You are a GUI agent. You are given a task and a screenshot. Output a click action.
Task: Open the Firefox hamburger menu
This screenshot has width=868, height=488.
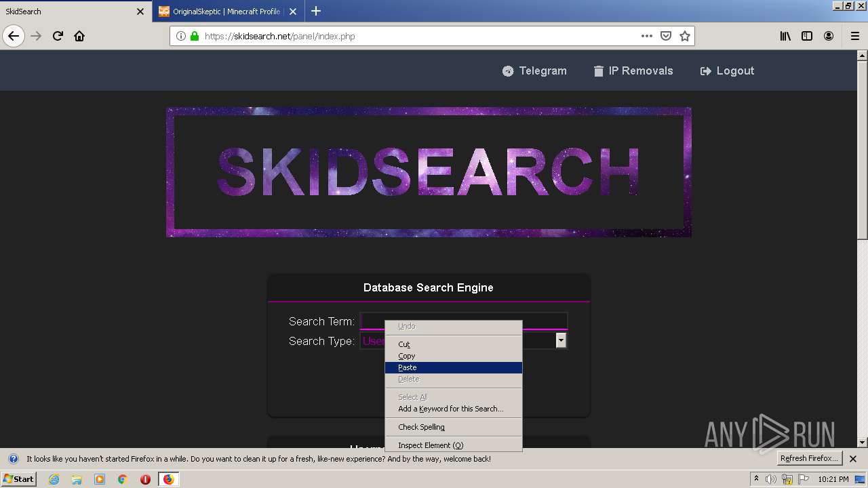pyautogui.click(x=854, y=36)
